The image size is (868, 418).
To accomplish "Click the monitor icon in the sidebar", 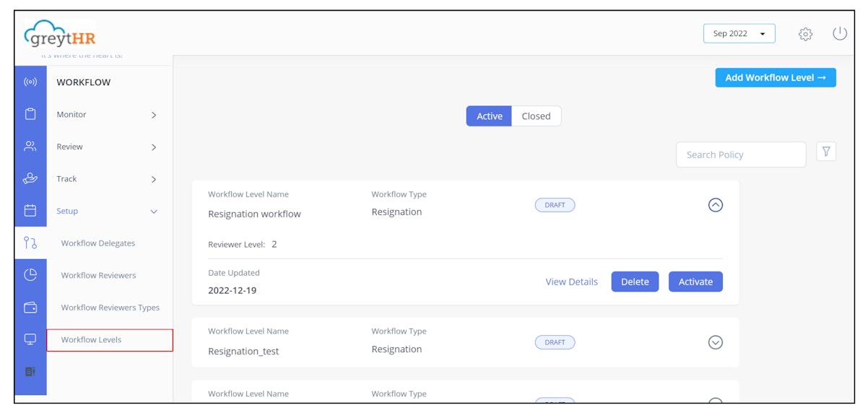I will pos(29,339).
